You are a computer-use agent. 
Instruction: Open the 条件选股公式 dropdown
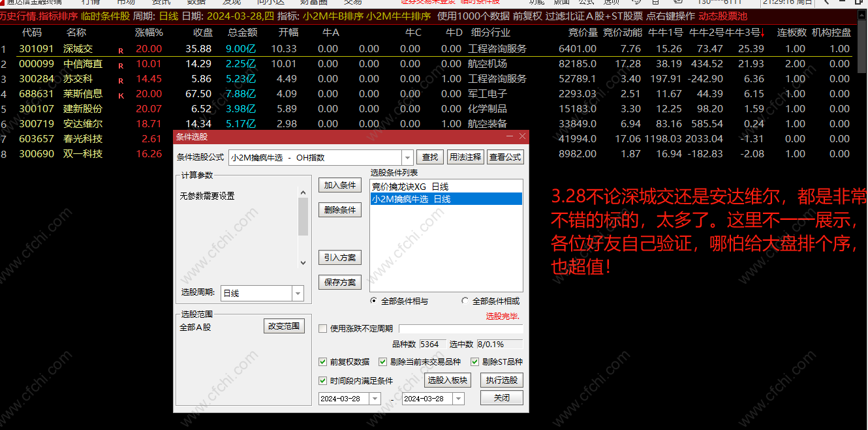pos(407,157)
